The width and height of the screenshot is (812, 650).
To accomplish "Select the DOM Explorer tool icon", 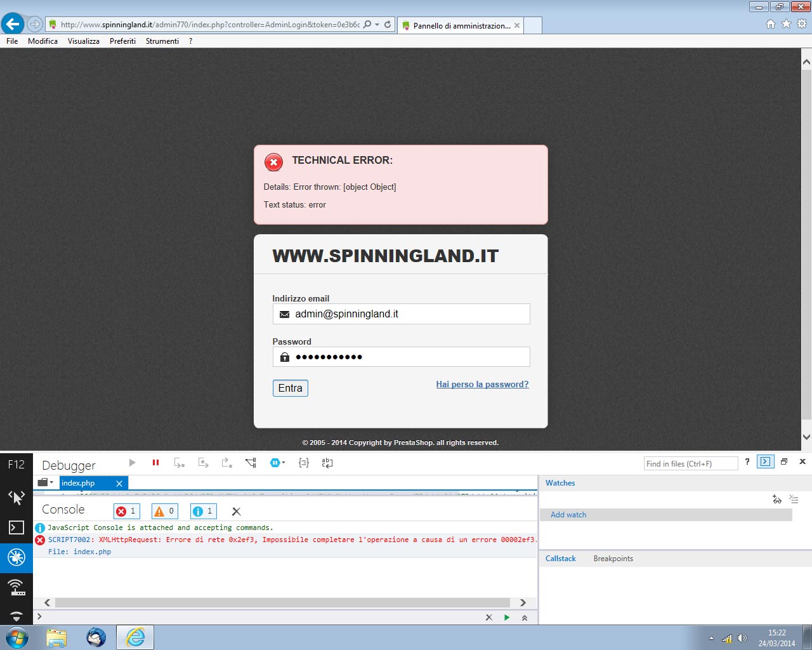I will click(x=16, y=497).
